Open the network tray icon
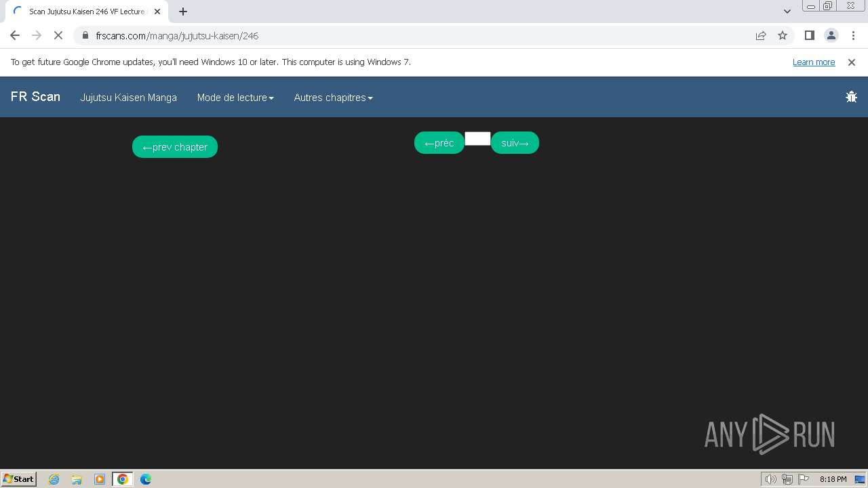 point(787,479)
